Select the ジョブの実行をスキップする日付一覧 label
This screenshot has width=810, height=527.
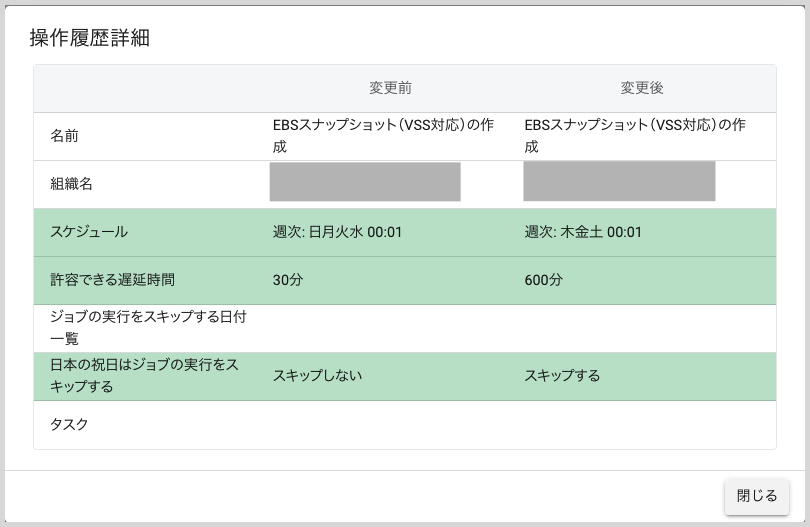148,327
